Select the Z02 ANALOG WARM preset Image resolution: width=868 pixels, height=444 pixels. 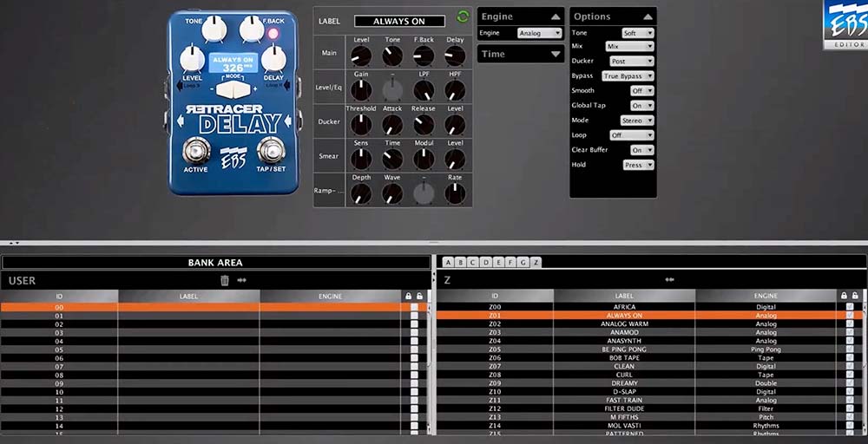pyautogui.click(x=648, y=323)
